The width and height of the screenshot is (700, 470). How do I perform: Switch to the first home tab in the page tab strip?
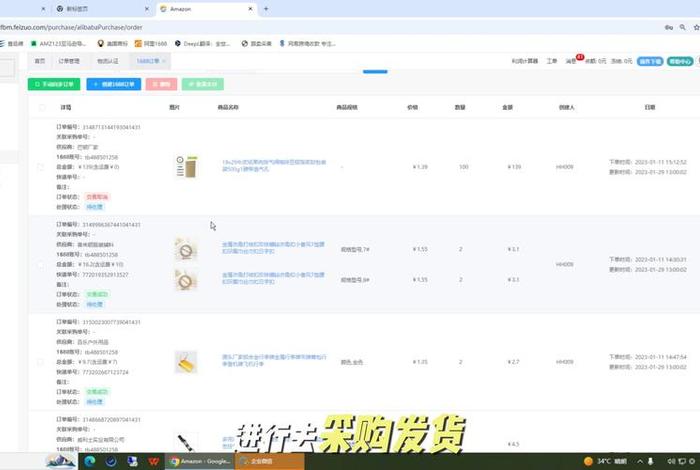(40, 61)
